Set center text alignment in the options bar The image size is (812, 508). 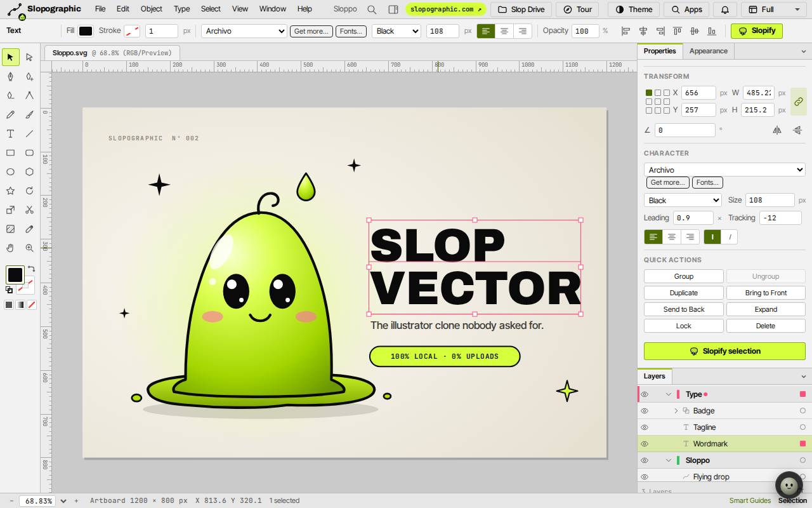(x=504, y=31)
